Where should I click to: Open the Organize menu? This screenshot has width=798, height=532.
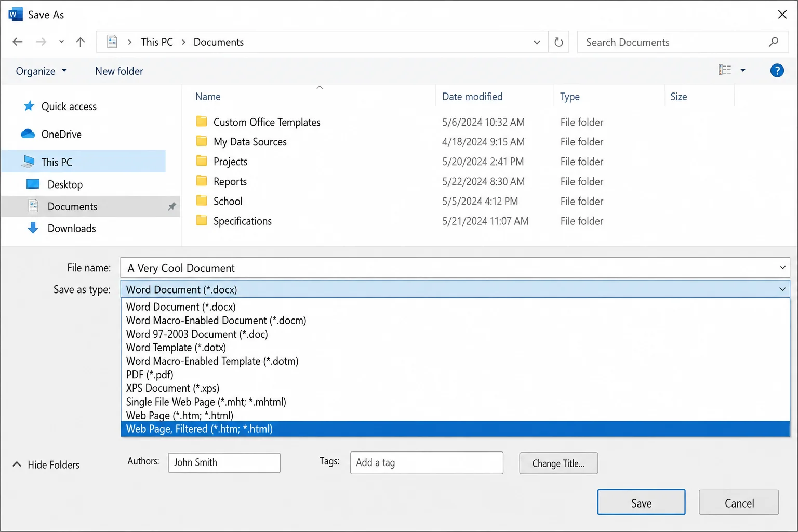pos(41,71)
